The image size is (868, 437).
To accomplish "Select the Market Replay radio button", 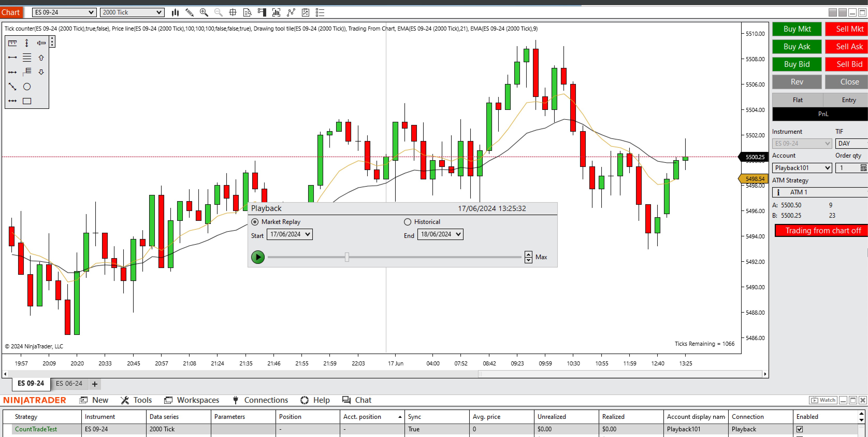I will [x=255, y=222].
